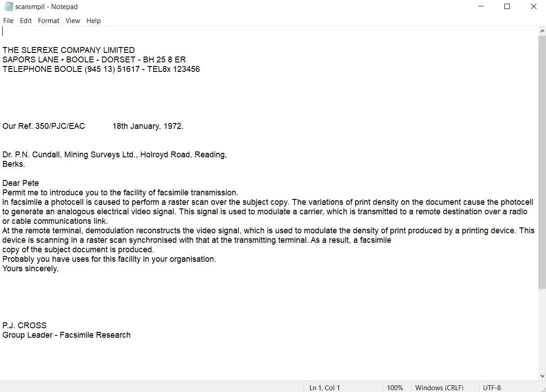Click the scrollbar up arrow
546x392 pixels.
[542, 31]
